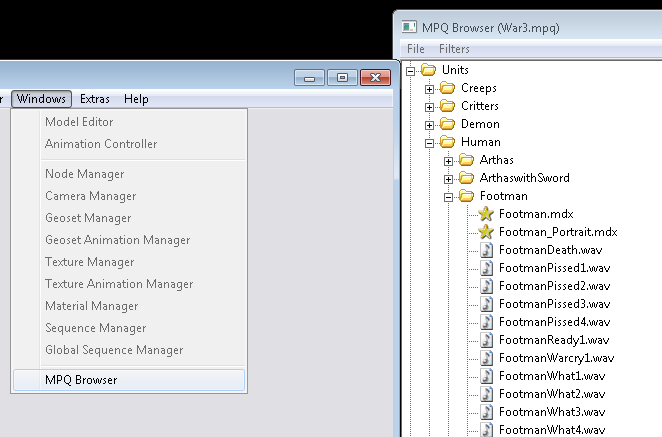Open the Extras menu
The height and width of the screenshot is (437, 662).
pos(95,99)
